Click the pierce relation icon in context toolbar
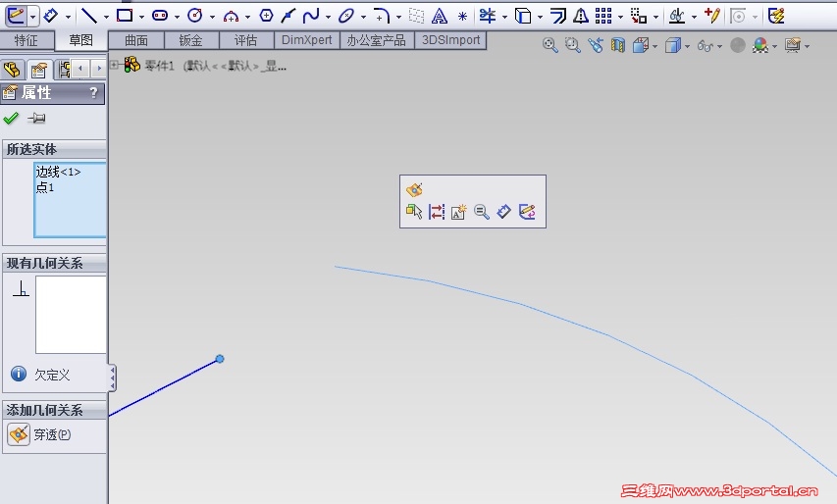This screenshot has height=504, width=837. click(x=414, y=189)
